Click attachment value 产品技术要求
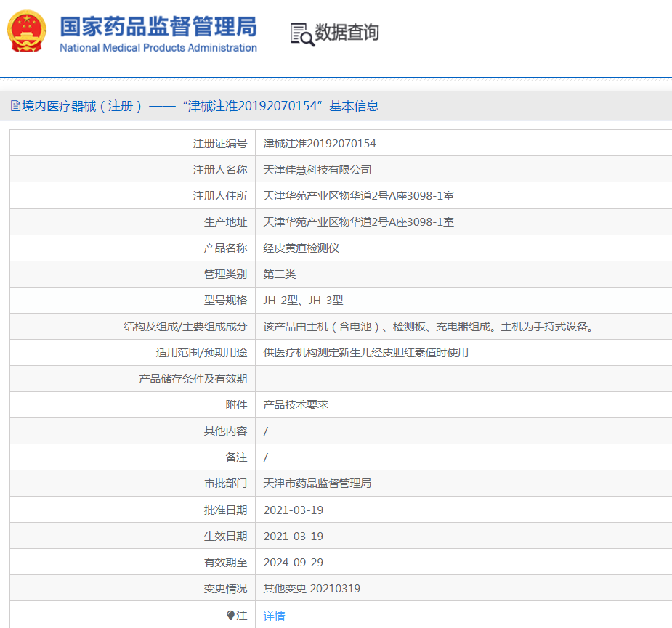The width and height of the screenshot is (672, 628). (x=296, y=405)
